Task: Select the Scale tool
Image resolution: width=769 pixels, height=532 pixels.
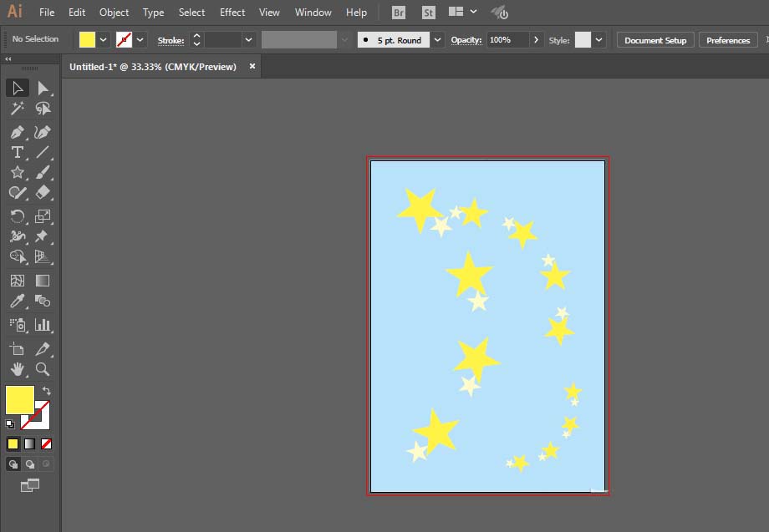Action: pos(43,216)
